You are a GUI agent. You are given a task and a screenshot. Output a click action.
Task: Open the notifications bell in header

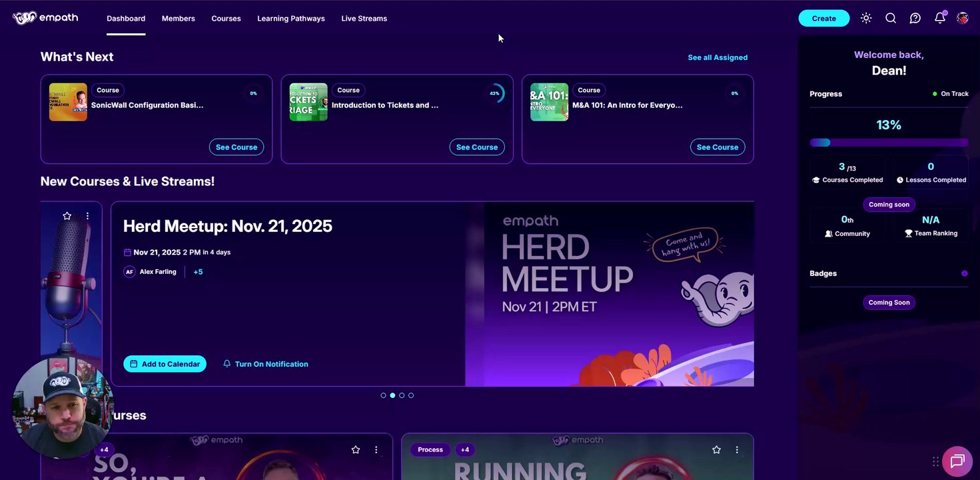tap(940, 18)
